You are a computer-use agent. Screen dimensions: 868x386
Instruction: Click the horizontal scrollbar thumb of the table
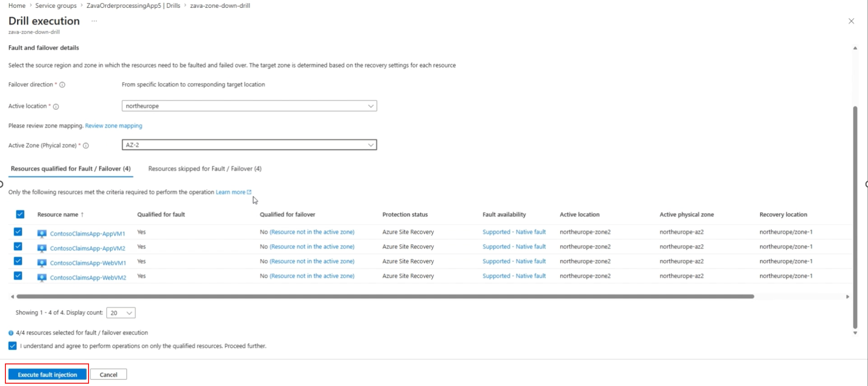(x=385, y=297)
